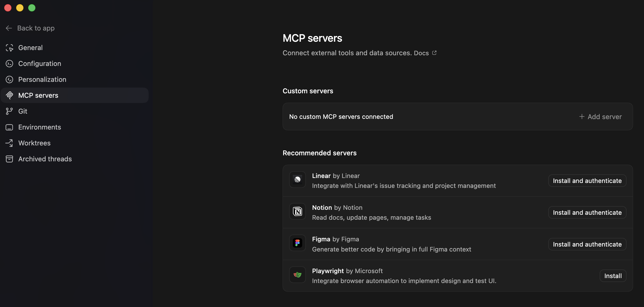
Task: Click the Git branch icon in sidebar
Action: click(9, 111)
